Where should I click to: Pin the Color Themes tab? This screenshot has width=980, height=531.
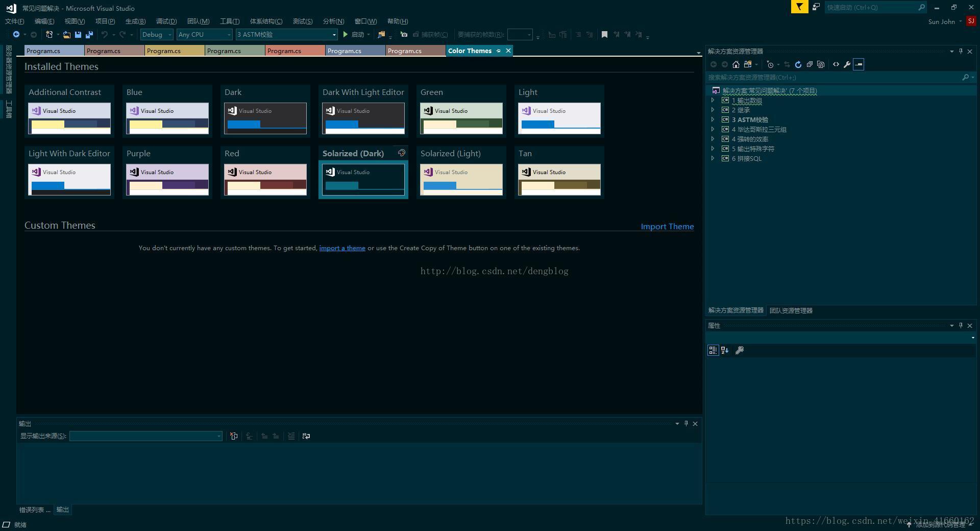(x=499, y=51)
